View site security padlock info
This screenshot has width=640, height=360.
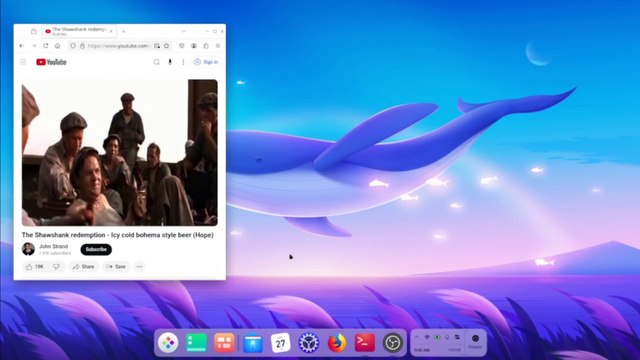(x=82, y=46)
